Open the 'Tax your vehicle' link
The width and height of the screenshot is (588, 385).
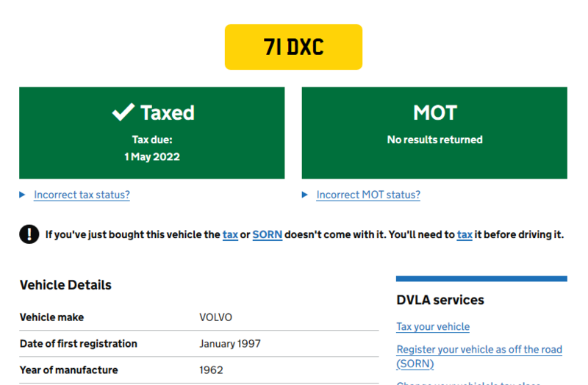[433, 326]
